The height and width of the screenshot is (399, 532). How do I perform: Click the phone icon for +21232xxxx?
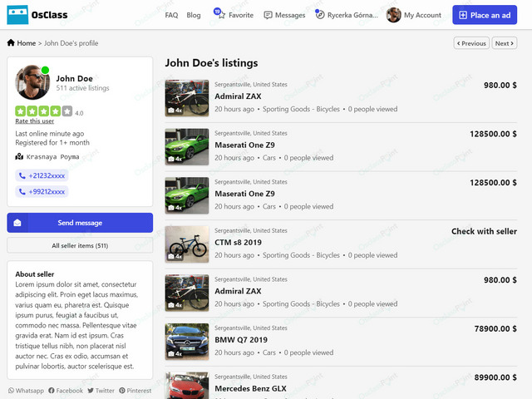[x=22, y=175]
